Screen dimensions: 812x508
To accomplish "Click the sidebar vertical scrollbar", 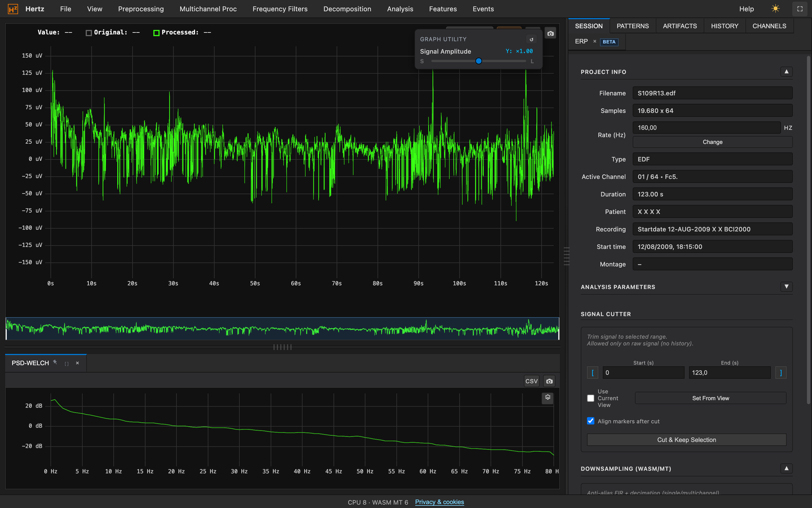I will coord(808,230).
